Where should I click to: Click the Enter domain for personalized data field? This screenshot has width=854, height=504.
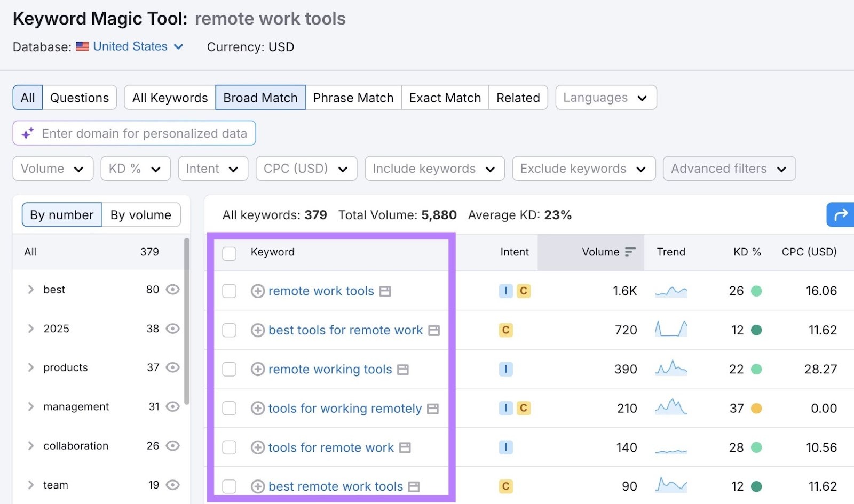(144, 133)
